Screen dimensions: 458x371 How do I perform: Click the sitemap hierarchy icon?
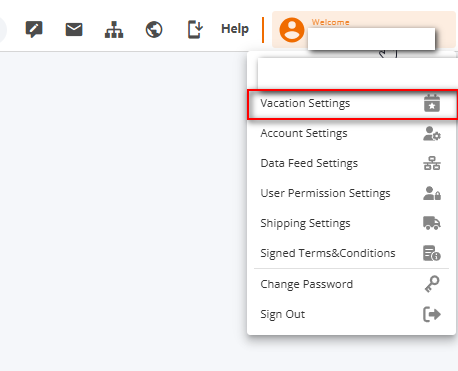coord(114,29)
